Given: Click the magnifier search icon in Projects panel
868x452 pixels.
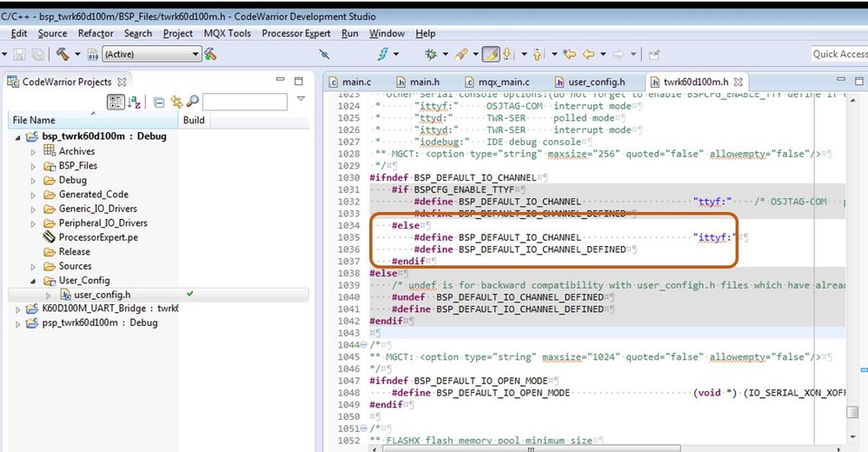Looking at the screenshot, I should click(192, 102).
